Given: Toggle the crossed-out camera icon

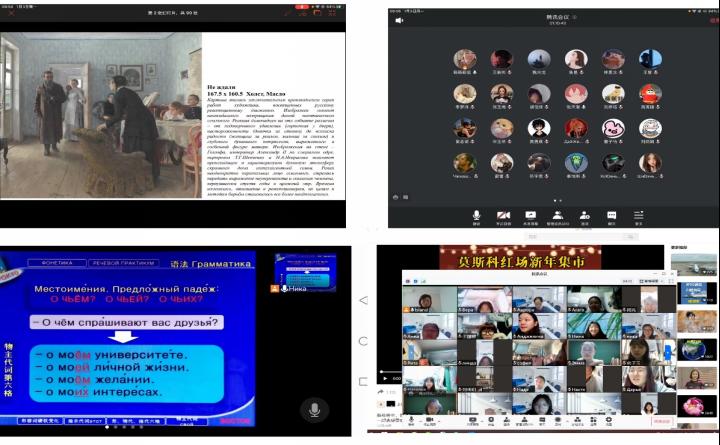Looking at the screenshot, I should 502,213.
